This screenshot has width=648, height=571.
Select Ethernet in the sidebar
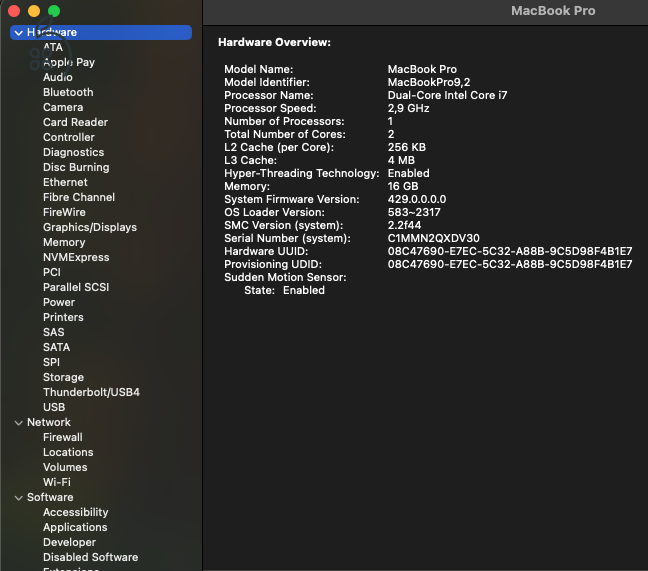(65, 182)
